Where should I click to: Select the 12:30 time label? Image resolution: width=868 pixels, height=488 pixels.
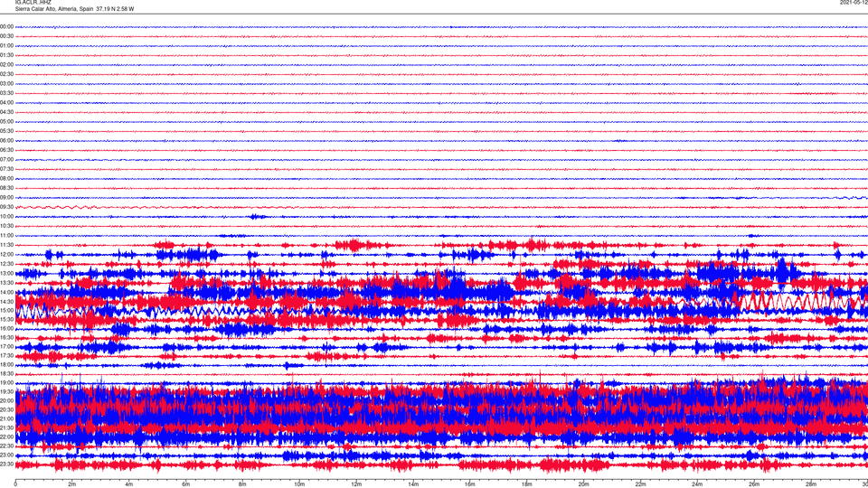6,264
